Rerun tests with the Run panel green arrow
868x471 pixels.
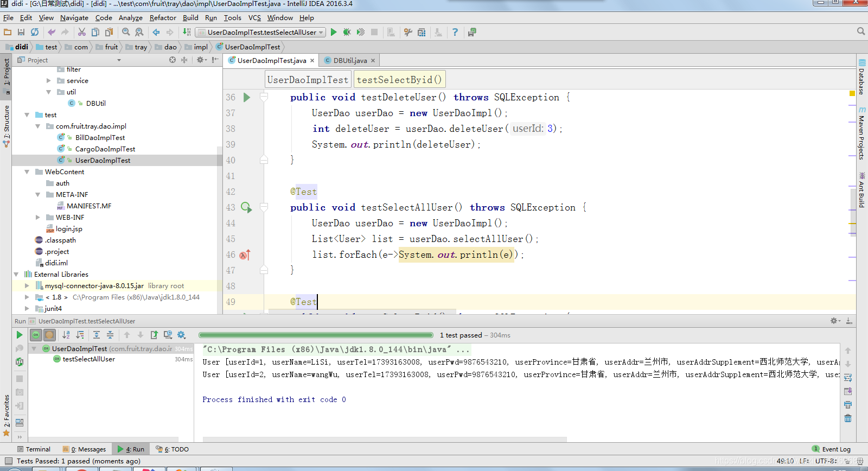(x=20, y=335)
